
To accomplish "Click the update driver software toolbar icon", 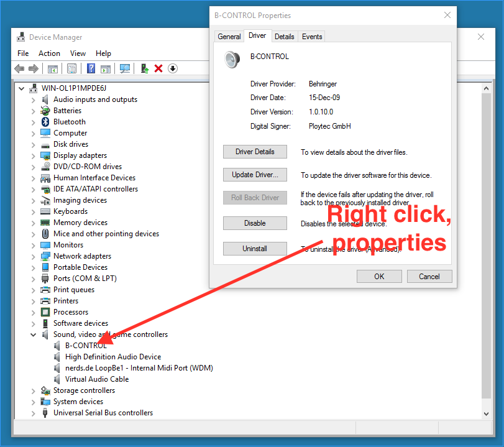I will [145, 68].
